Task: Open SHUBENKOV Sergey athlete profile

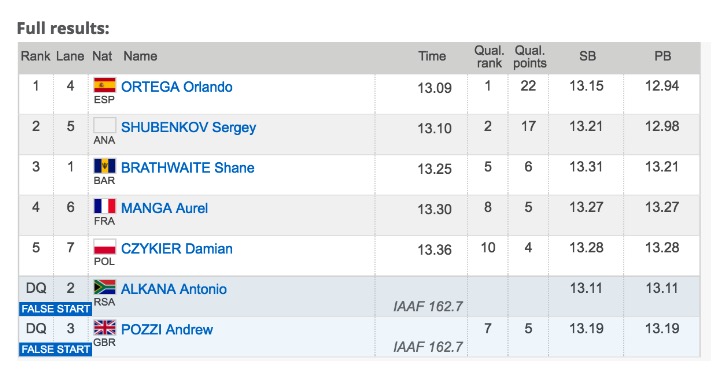Action: point(188,127)
